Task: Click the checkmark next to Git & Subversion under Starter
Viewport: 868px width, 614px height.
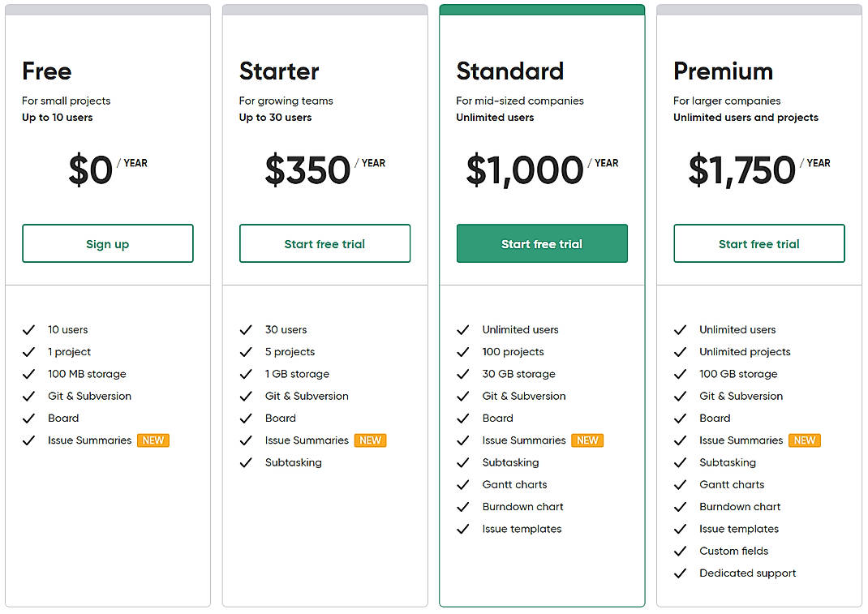Action: tap(246, 396)
